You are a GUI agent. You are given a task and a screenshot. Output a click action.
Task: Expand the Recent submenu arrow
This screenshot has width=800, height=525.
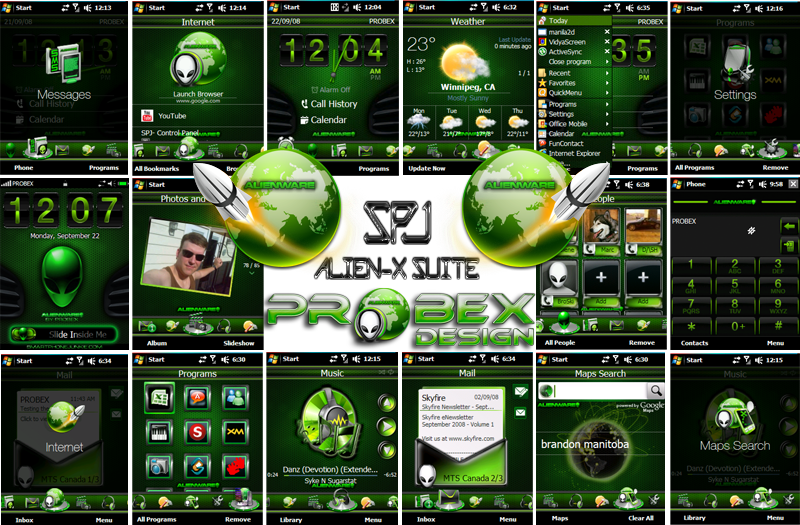click(x=607, y=73)
